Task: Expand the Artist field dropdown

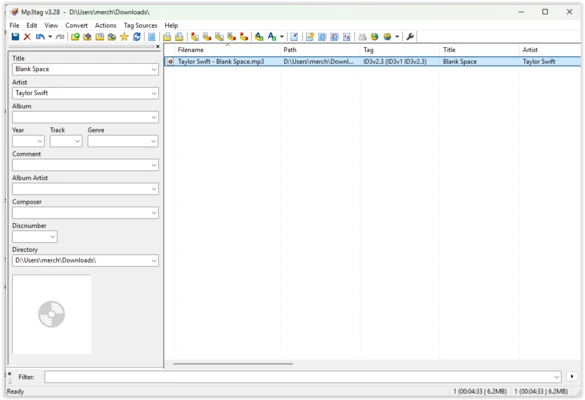Action: click(x=154, y=93)
